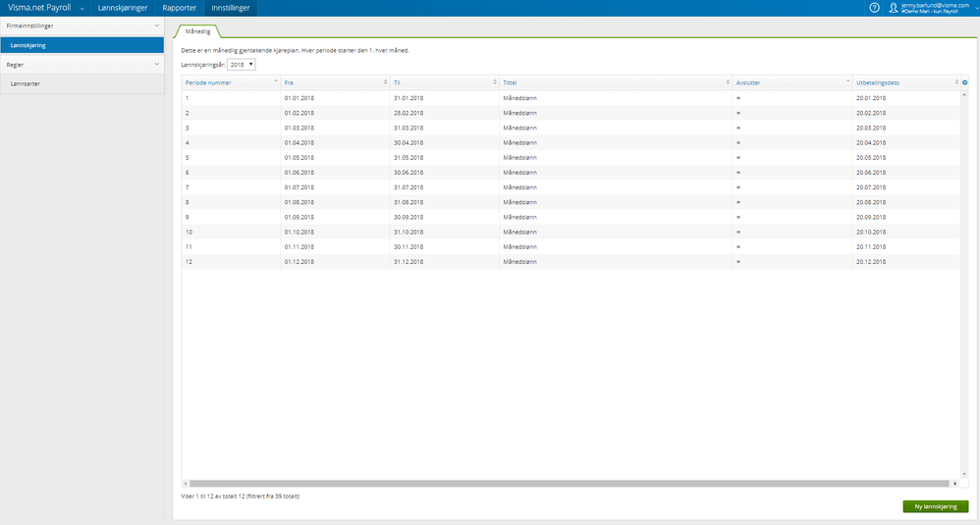Click the Ny lønnskjøring button
The image size is (980, 525).
[936, 506]
